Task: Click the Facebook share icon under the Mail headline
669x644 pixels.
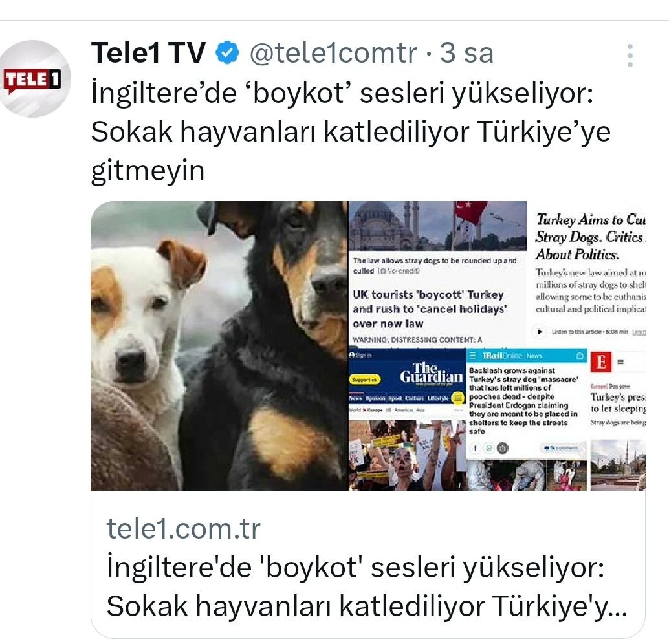Action: point(476,448)
